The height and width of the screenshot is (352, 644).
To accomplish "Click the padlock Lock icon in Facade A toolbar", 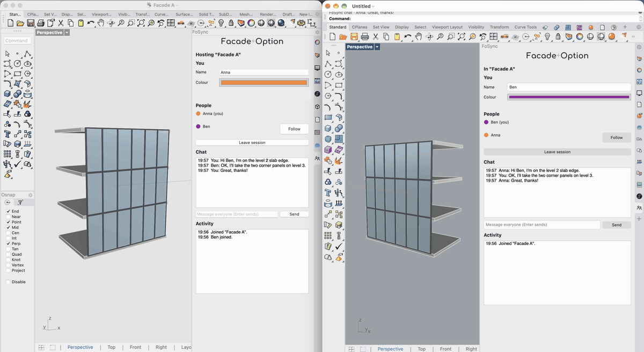I will click(231, 23).
